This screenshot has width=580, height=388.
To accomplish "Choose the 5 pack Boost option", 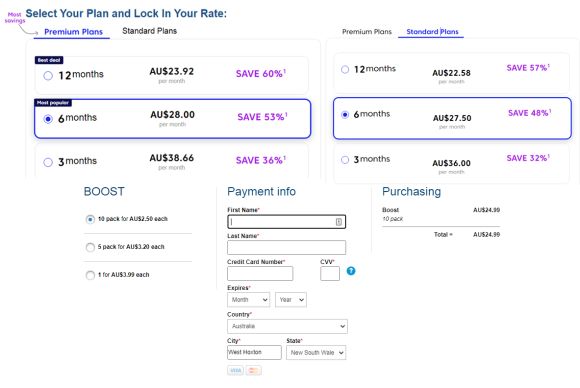I will click(90, 247).
